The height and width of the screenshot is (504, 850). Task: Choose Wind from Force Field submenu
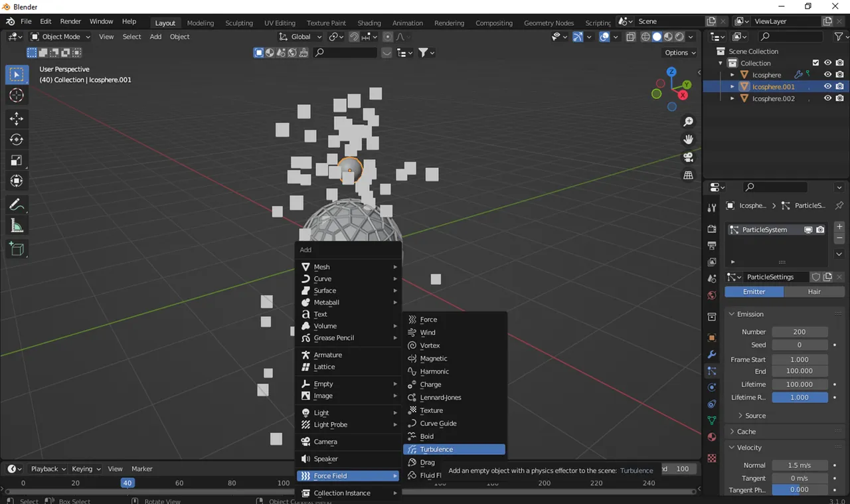[x=454, y=333]
